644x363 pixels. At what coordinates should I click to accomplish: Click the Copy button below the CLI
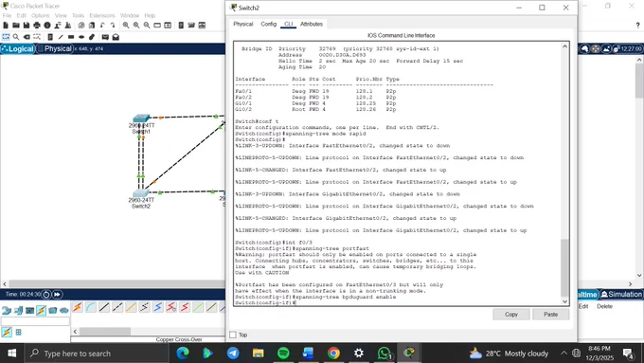511,315
